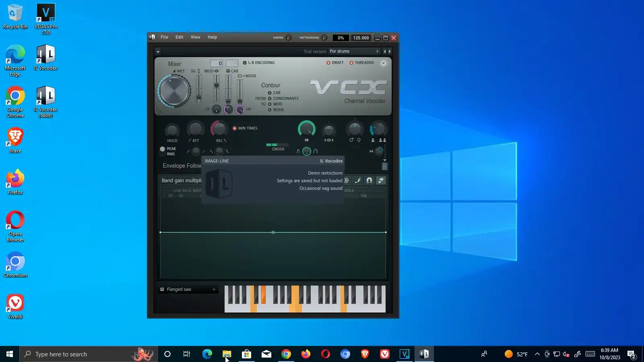Click the Swing knob in the title bar
The height and width of the screenshot is (362, 644).
pyautogui.click(x=289, y=38)
